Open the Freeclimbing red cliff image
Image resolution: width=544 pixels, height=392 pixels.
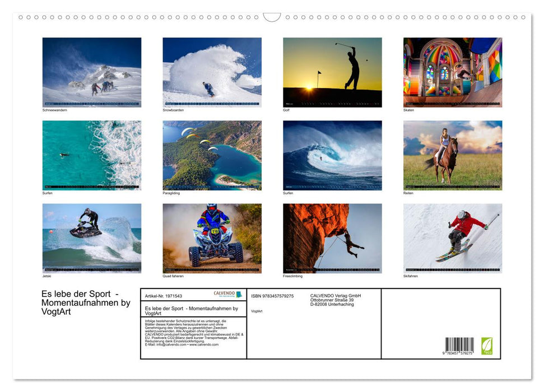pyautogui.click(x=332, y=237)
